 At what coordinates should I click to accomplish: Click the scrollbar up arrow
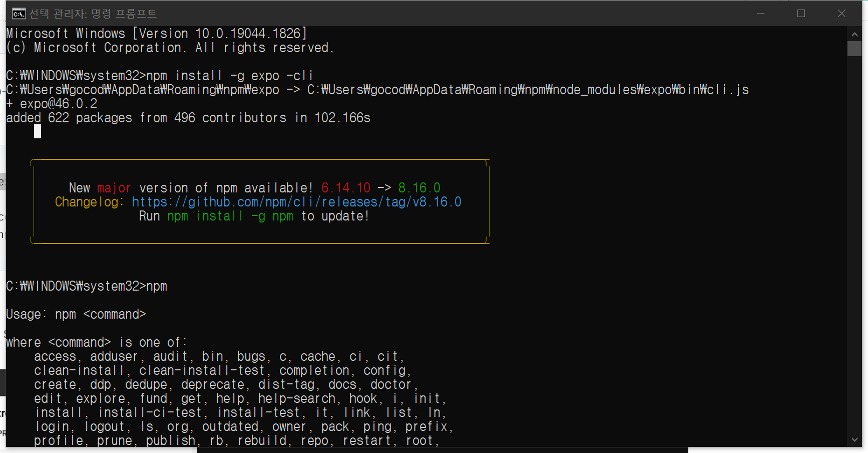pyautogui.click(x=854, y=35)
